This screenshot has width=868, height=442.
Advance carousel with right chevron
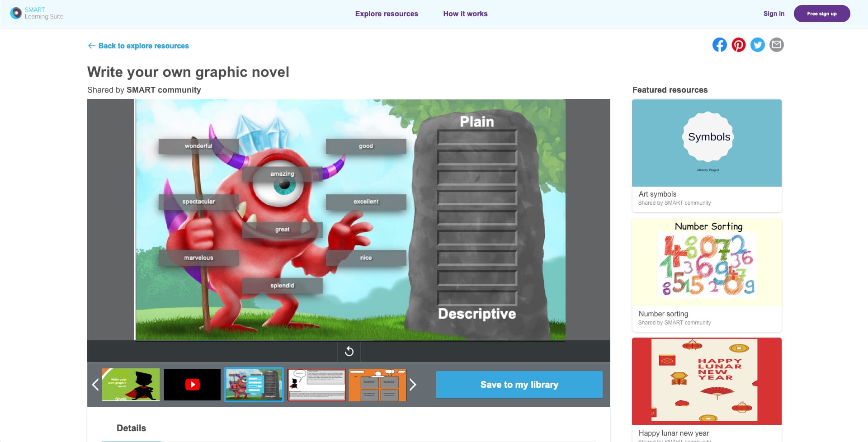coord(412,385)
